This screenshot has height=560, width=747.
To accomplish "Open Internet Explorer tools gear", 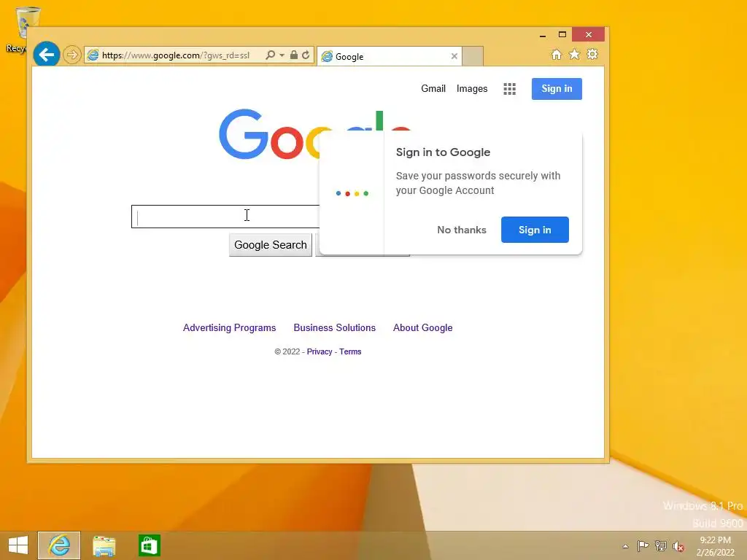I will (x=592, y=54).
